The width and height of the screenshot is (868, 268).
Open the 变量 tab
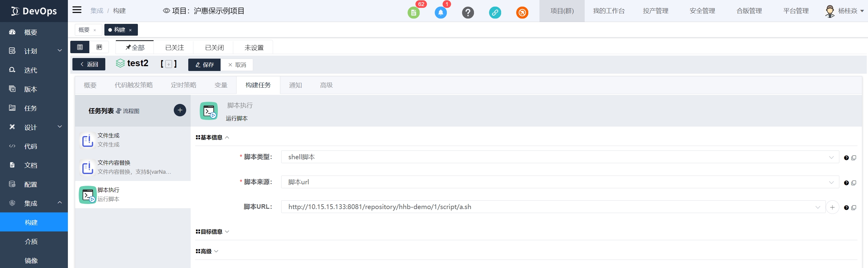click(x=221, y=85)
